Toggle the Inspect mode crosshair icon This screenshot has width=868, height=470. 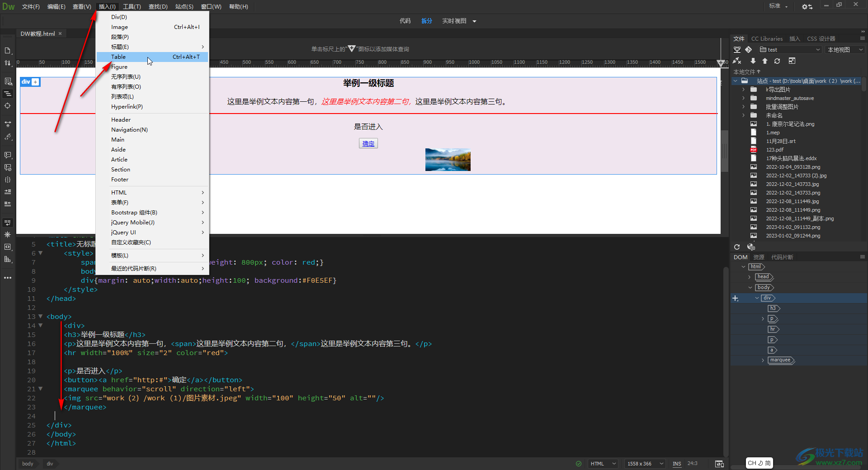(8, 106)
